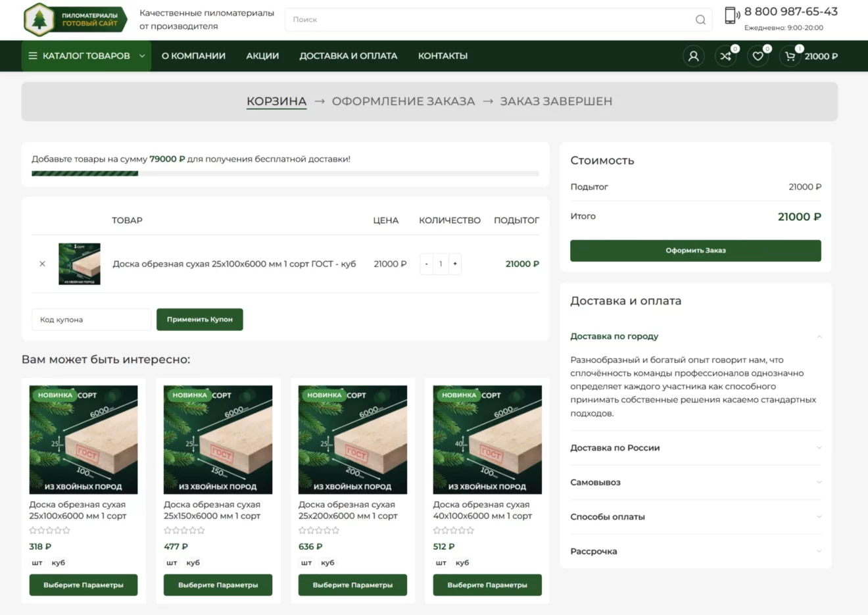Rate the 25x100x6000 board with stars
The width and height of the screenshot is (868, 615).
[x=49, y=530]
